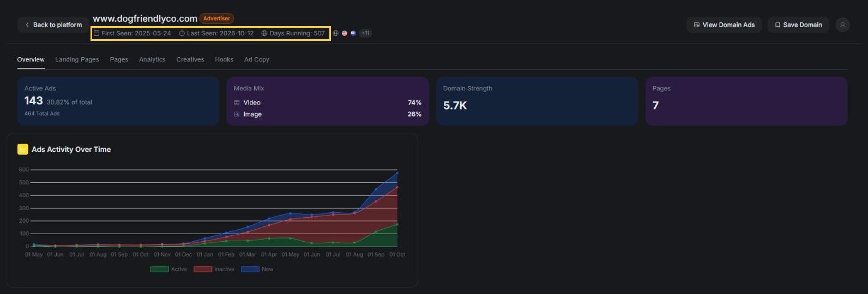Viewport: 868px width, 294px height.
Task: Click the First Seen: 2025-05-24 text
Action: [x=136, y=33]
